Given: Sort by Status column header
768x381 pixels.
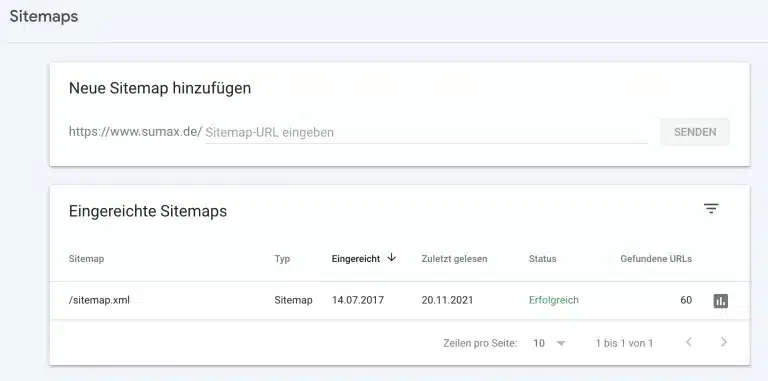Looking at the screenshot, I should click(x=542, y=259).
